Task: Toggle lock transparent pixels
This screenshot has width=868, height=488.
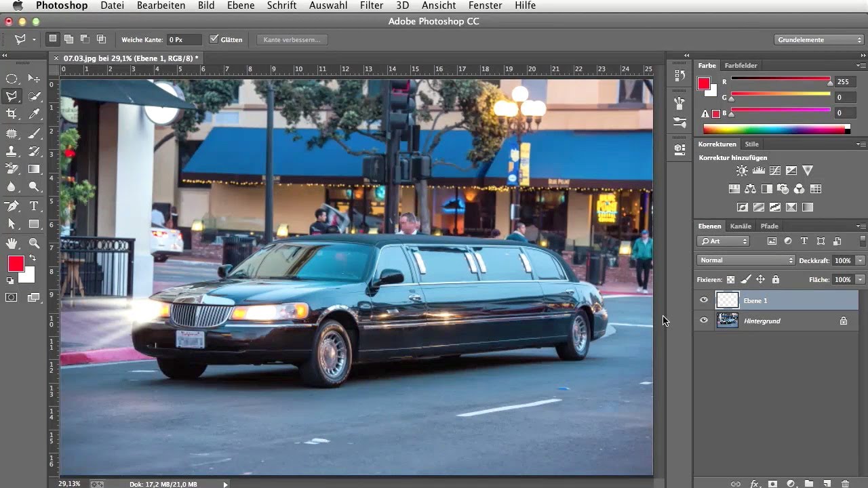Action: click(x=730, y=279)
